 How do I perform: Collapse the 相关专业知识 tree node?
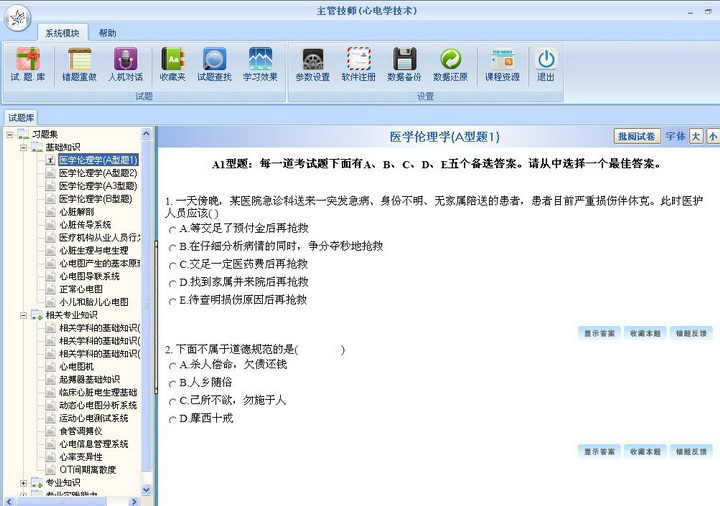point(23,315)
